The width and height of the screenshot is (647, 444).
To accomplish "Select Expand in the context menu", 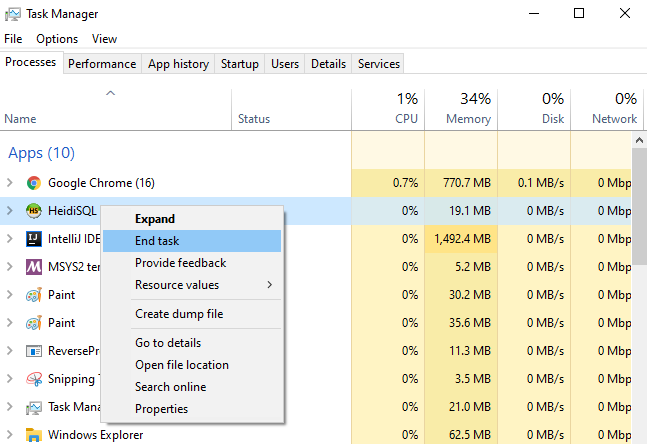I will 192,219.
